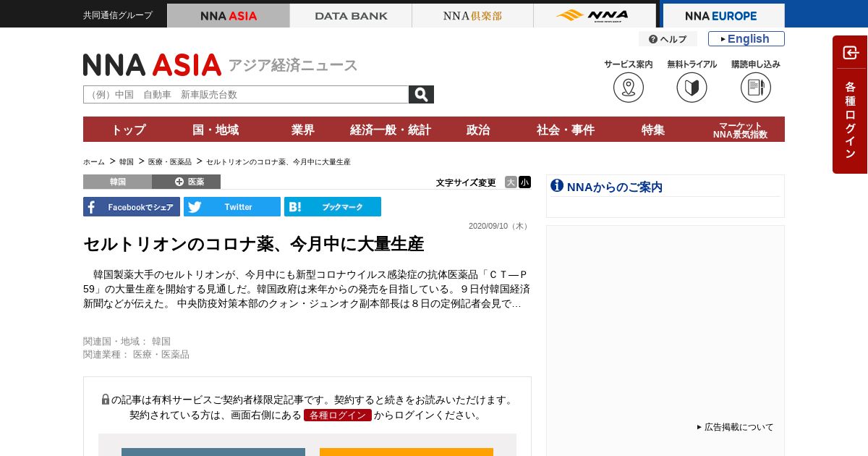Open マーケット NNA景気指数 menu
The height and width of the screenshot is (456, 868).
click(741, 130)
